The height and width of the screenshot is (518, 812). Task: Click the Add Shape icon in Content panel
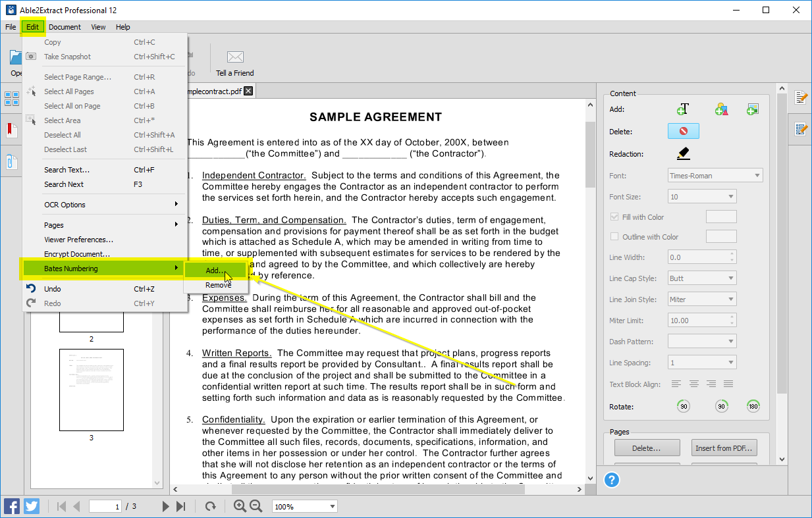722,109
